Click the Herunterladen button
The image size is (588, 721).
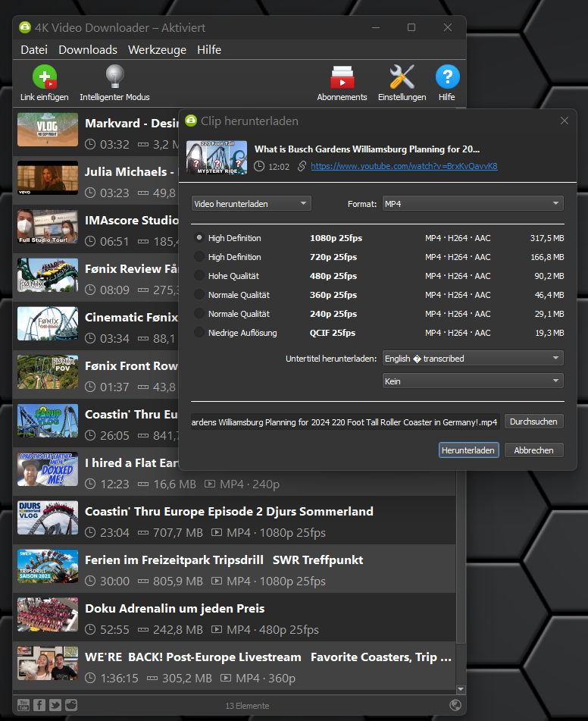pos(468,450)
